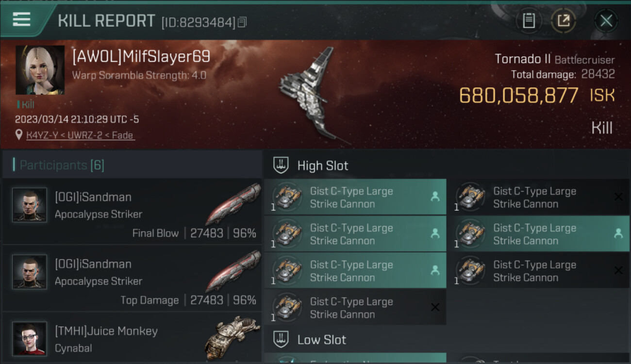Viewport: 631px width, 364px height.
Task: View MilfSlayer69 pilot portrait
Action: click(40, 70)
